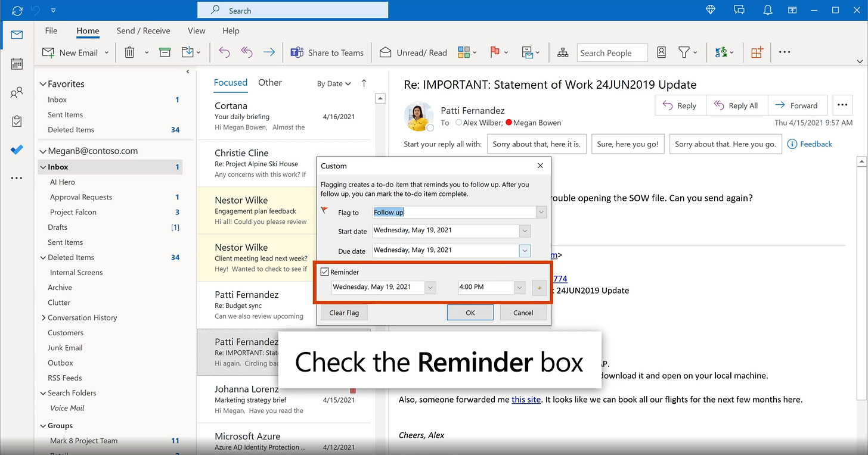This screenshot has height=455, width=868.
Task: Switch to the Other inbox tab
Action: [x=270, y=83]
